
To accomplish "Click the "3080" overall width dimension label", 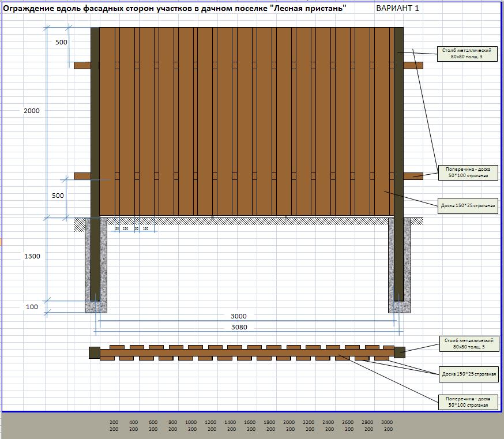I will (238, 327).
